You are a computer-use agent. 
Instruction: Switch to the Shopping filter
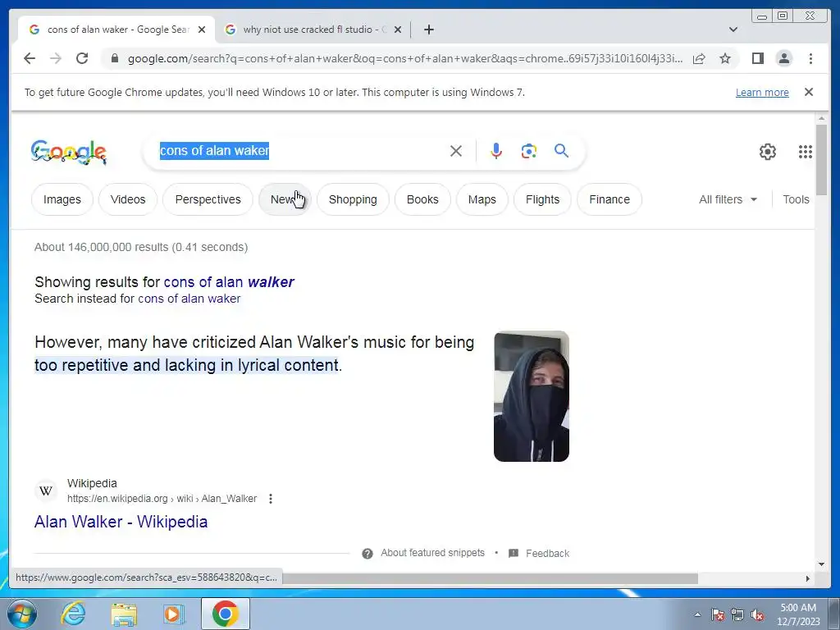click(353, 199)
